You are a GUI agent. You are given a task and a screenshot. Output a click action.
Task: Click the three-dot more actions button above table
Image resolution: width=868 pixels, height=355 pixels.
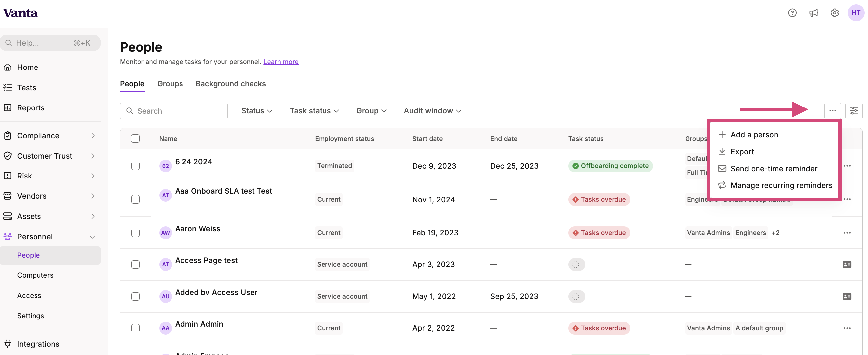(832, 111)
